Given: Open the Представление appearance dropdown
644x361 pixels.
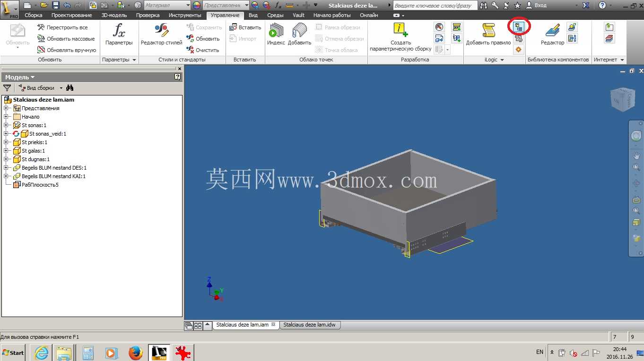Looking at the screenshot, I should pyautogui.click(x=246, y=5).
